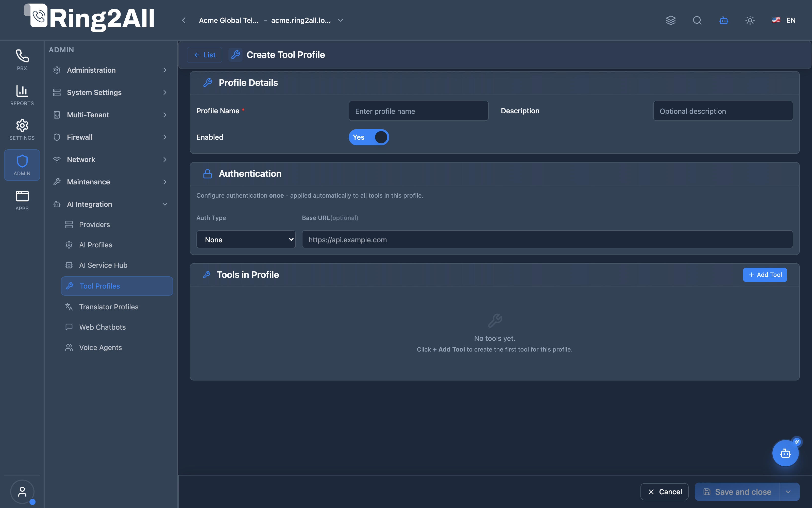Open the user account avatar
812x508 pixels.
click(22, 491)
